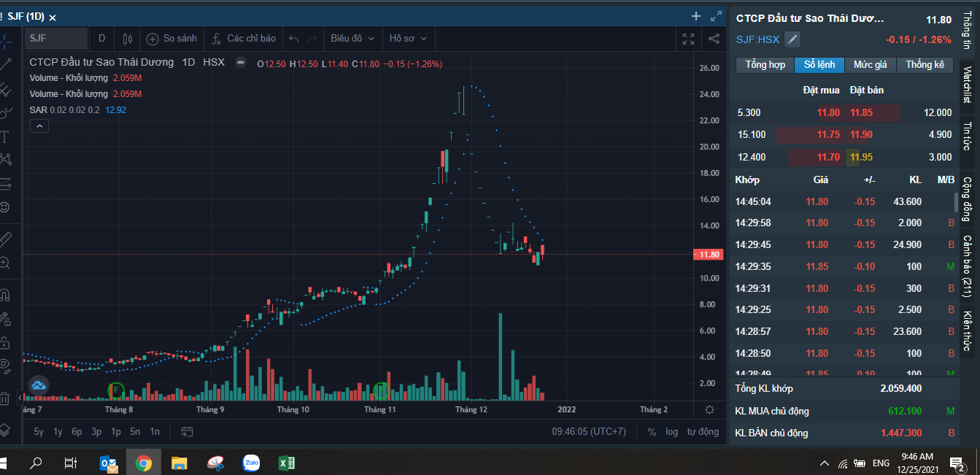Select the Text drawing tool
This screenshot has height=475, width=980.
[5, 136]
